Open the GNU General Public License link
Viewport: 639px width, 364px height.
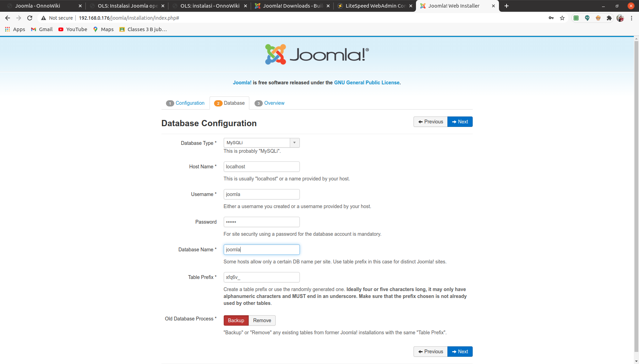(367, 83)
